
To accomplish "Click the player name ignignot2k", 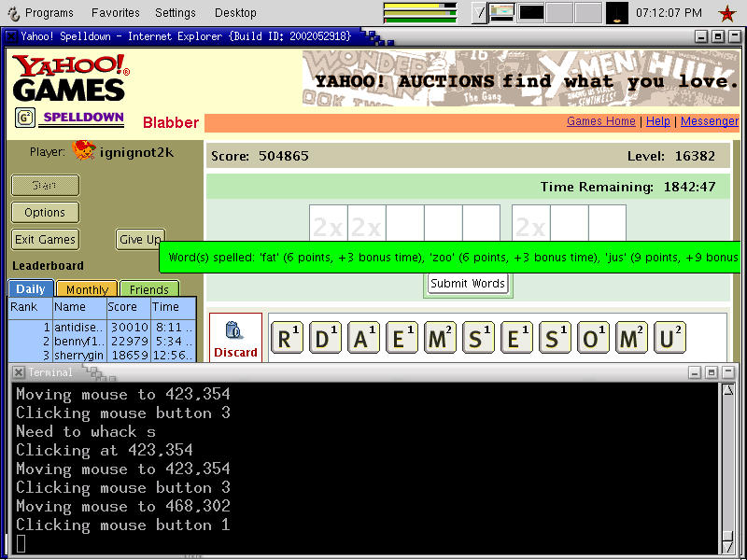I will [x=136, y=152].
